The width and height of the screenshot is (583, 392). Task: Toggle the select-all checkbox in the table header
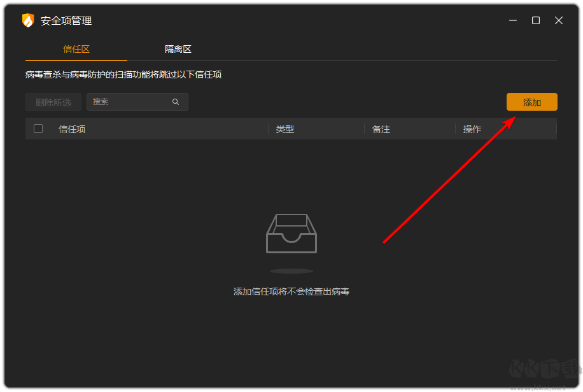coord(38,129)
